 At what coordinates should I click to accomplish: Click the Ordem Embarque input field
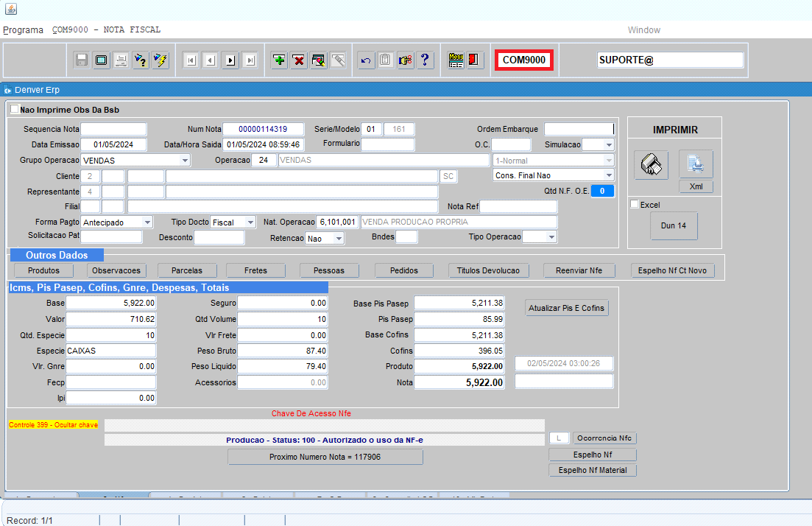click(x=579, y=129)
